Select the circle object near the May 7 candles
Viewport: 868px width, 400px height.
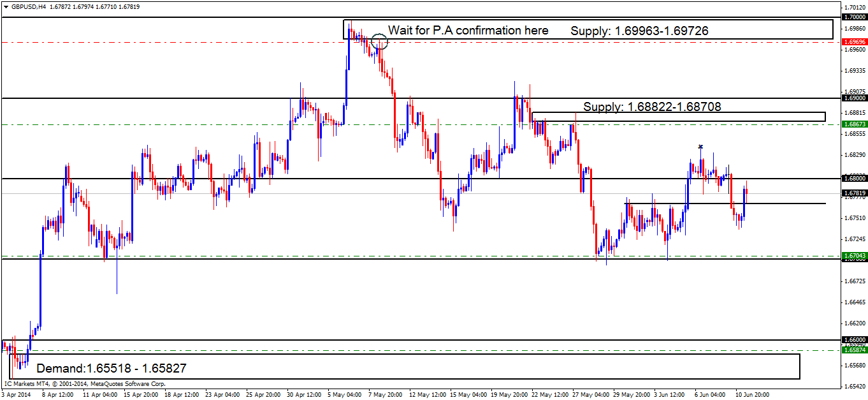pos(379,41)
